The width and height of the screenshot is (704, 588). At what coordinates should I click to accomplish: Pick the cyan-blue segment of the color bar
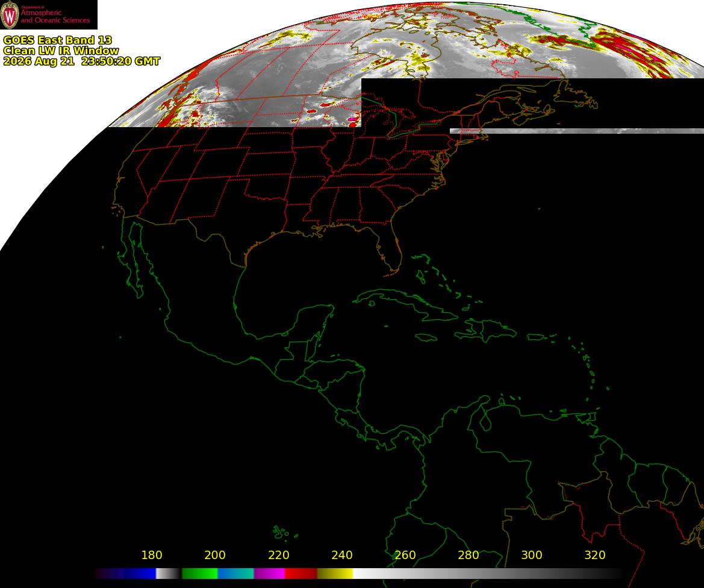pyautogui.click(x=235, y=573)
